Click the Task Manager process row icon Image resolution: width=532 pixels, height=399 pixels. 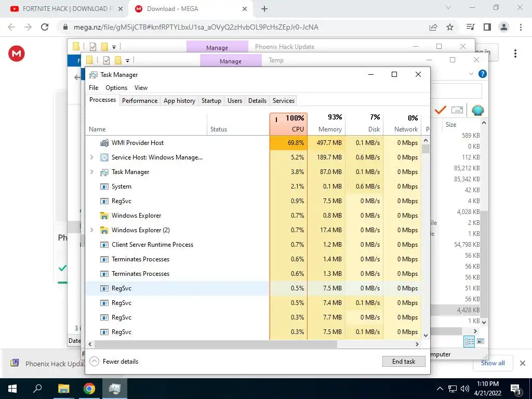[104, 172]
